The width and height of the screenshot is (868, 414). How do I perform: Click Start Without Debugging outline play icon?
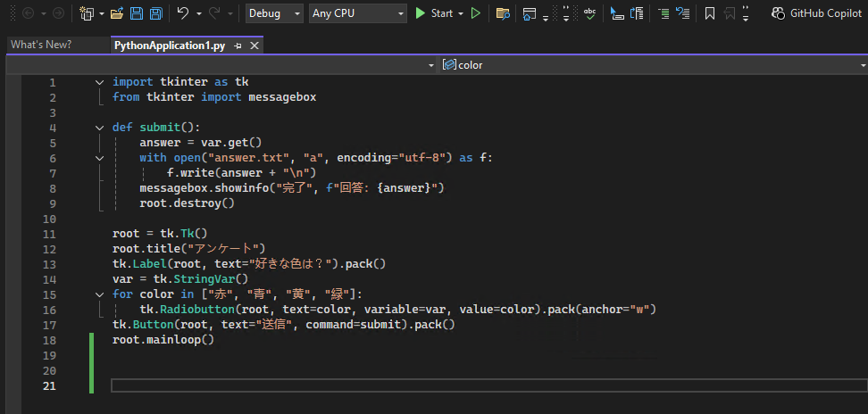point(476,13)
